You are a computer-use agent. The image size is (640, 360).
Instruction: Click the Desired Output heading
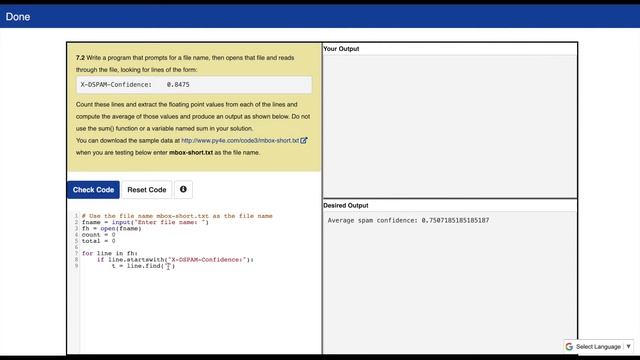[346, 206]
